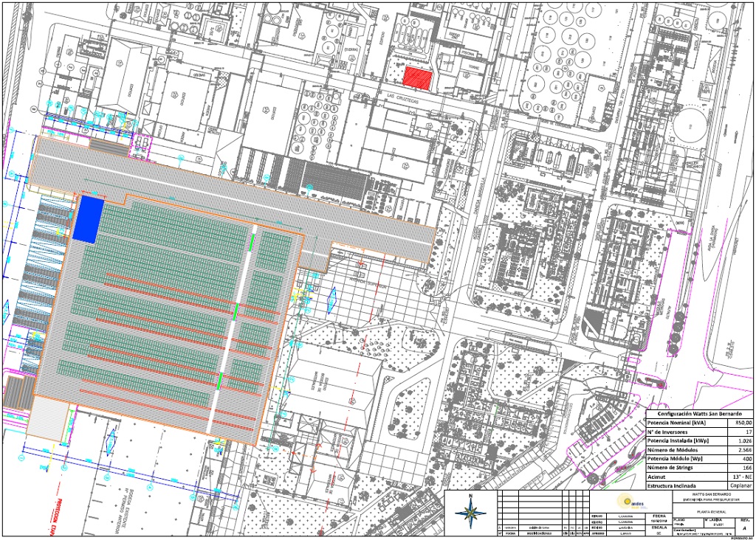The width and height of the screenshot is (756, 540).
Task: Click the module count value 2.566
Action: pyautogui.click(x=745, y=450)
